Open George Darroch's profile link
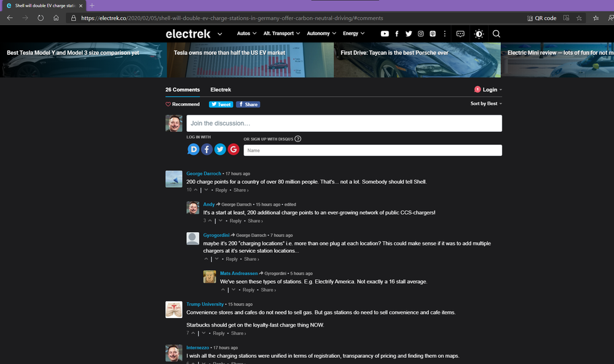The height and width of the screenshot is (364, 614). [x=203, y=174]
